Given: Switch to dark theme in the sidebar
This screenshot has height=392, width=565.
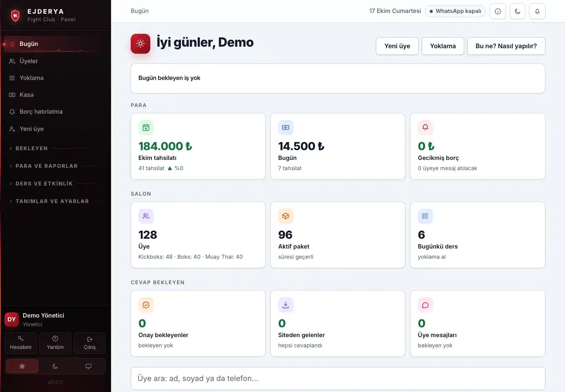Looking at the screenshot, I should [55, 366].
